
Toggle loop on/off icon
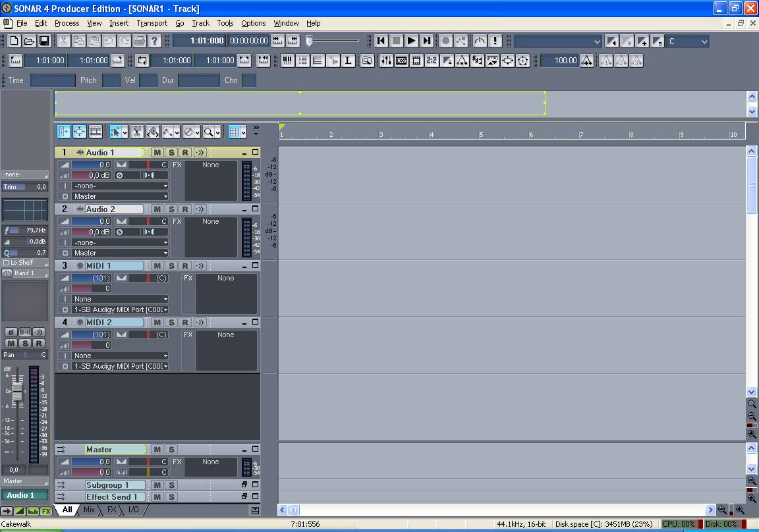[142, 61]
